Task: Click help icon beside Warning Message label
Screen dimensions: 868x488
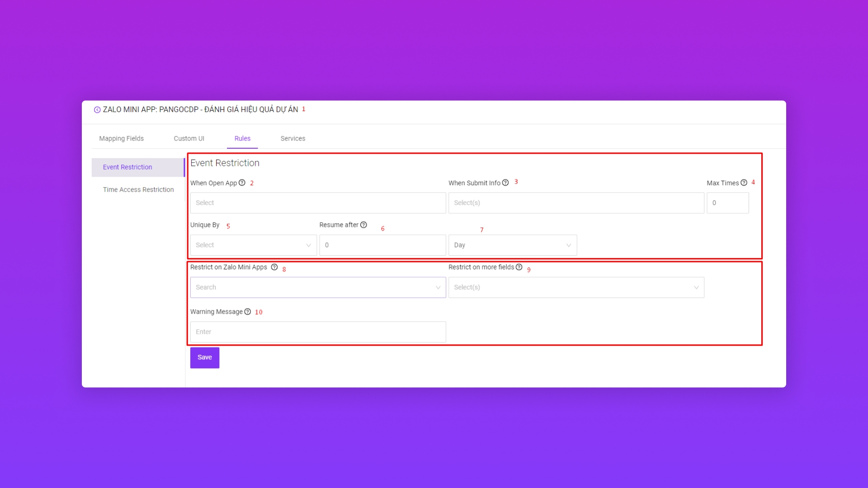Action: 247,312
